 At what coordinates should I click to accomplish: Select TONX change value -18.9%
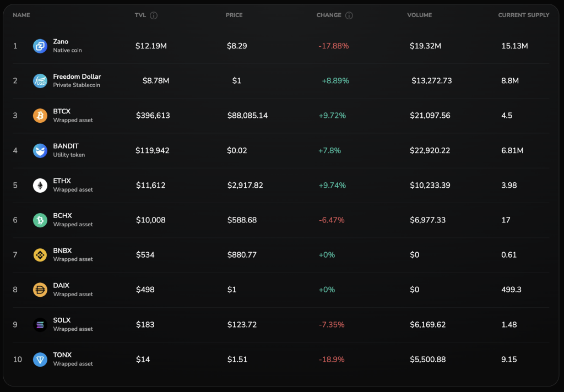coord(332,360)
